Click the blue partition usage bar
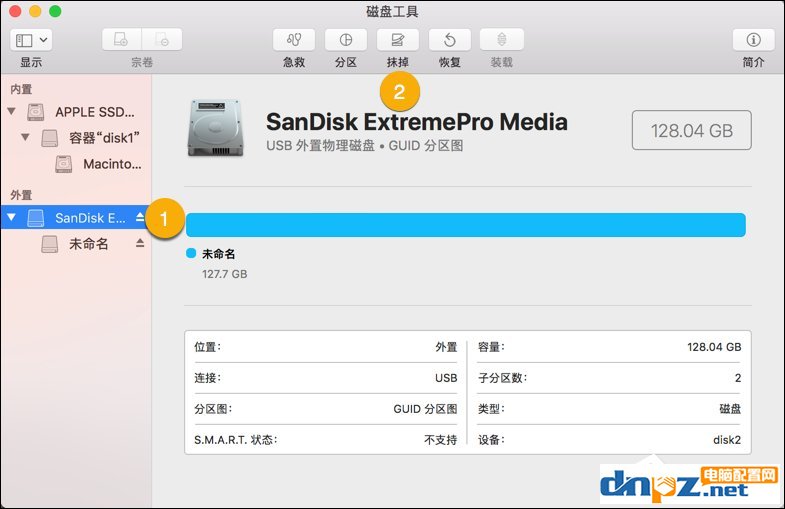Image resolution: width=785 pixels, height=509 pixels. coord(466,225)
